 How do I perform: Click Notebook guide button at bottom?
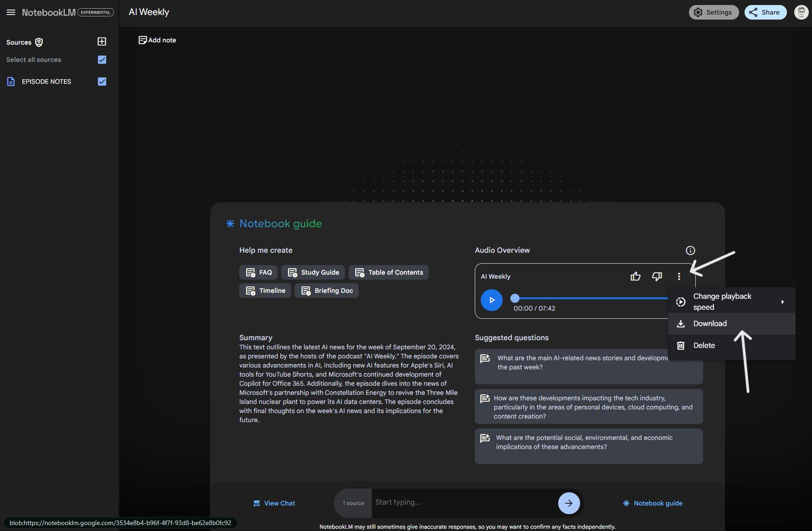pyautogui.click(x=653, y=503)
